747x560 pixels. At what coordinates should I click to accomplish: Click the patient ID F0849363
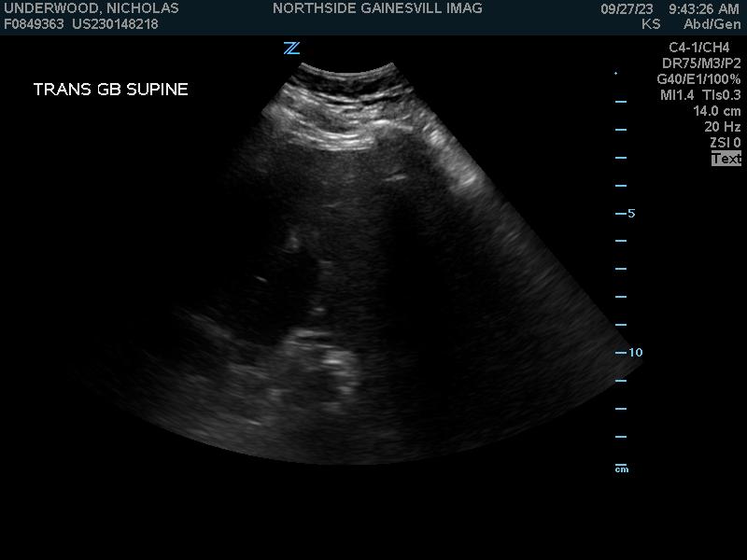click(x=34, y=24)
